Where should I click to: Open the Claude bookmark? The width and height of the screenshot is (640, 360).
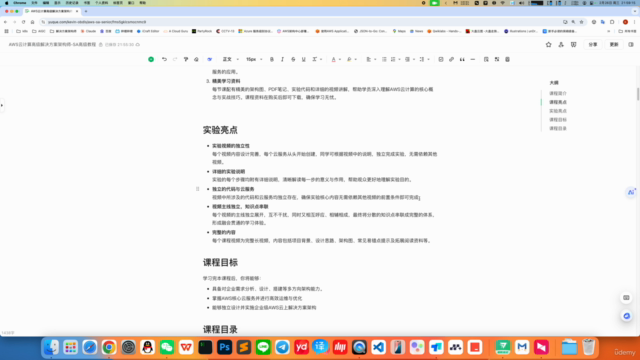[88, 31]
